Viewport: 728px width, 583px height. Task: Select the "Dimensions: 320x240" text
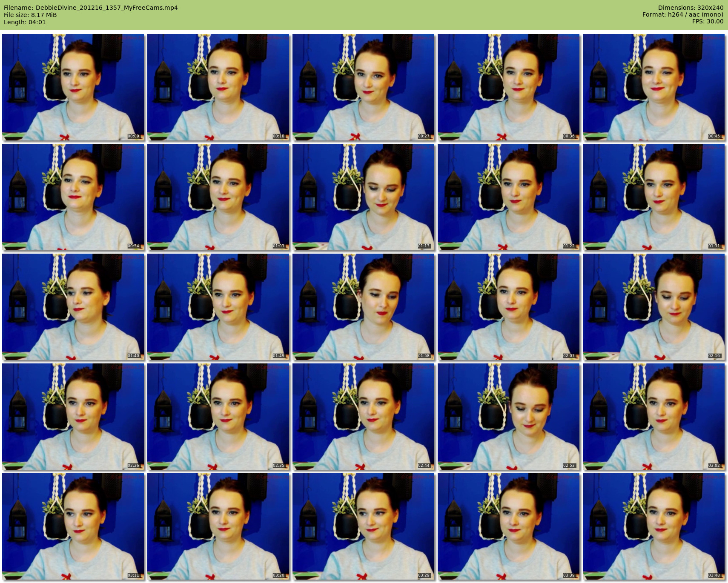[x=691, y=8]
